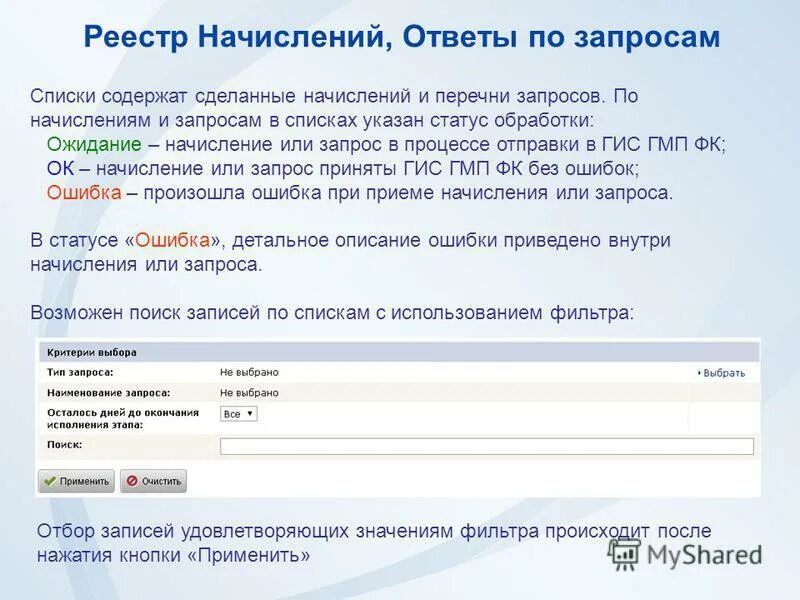Image resolution: width=800 pixels, height=600 pixels.
Task: Click the Тип запроса label
Action: pyautogui.click(x=80, y=372)
